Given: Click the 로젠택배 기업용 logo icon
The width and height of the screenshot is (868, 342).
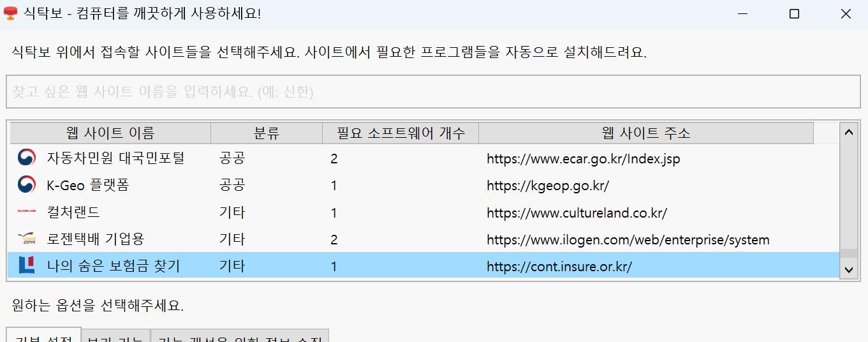Looking at the screenshot, I should [x=27, y=239].
